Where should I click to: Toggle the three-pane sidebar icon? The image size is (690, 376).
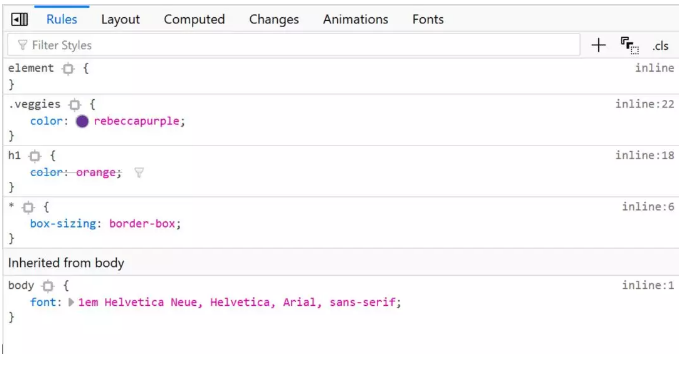pyautogui.click(x=19, y=19)
